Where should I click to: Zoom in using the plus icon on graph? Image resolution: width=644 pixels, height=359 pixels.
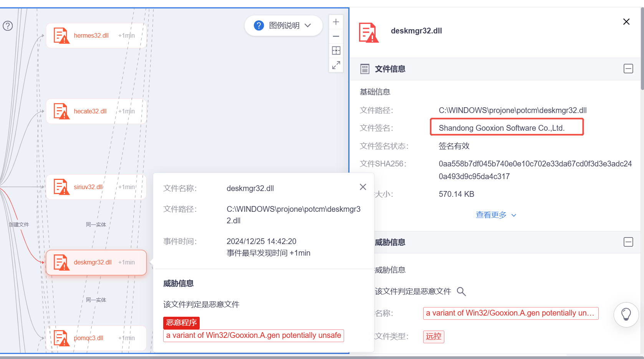pyautogui.click(x=336, y=22)
